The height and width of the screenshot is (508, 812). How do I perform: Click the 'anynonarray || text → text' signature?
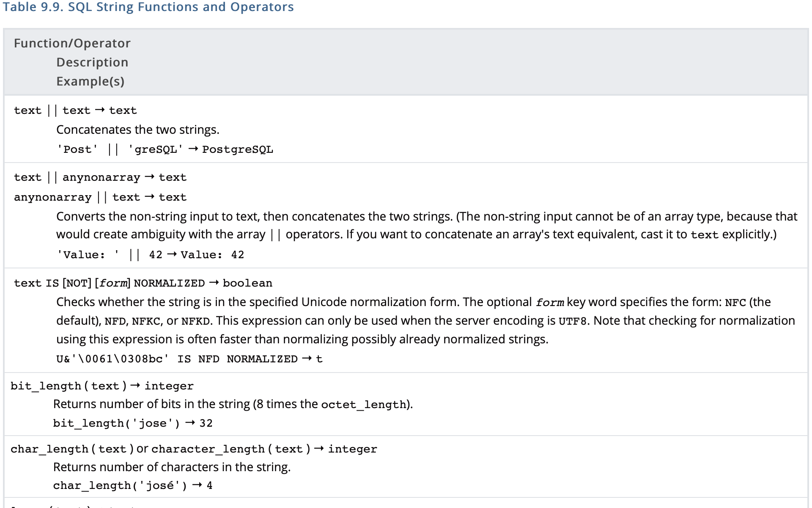[x=100, y=197]
